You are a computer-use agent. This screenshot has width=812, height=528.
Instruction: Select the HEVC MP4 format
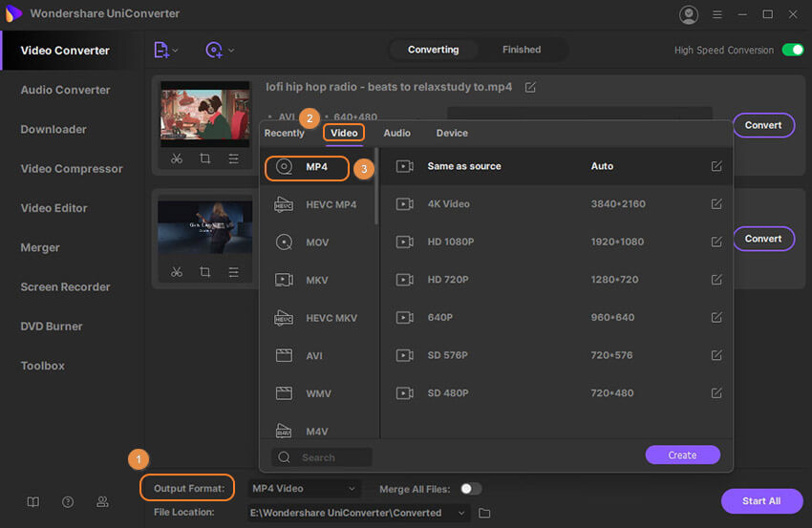click(319, 204)
